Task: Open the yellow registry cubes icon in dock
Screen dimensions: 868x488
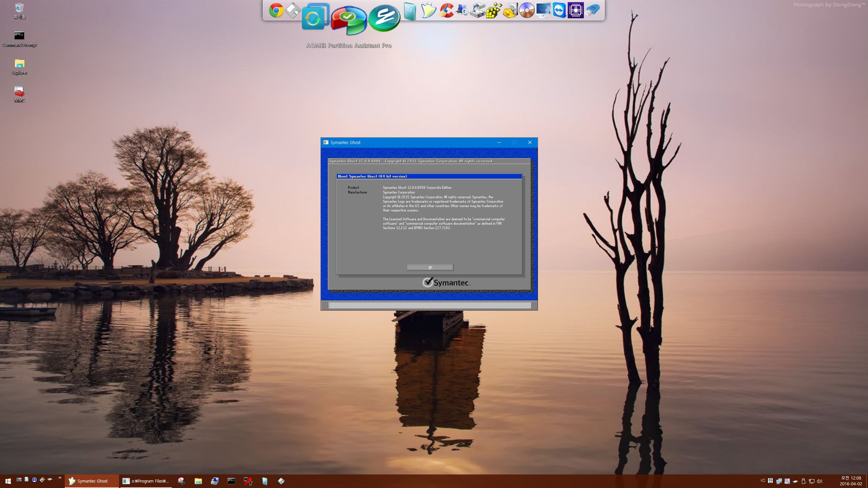Action: [x=494, y=10]
